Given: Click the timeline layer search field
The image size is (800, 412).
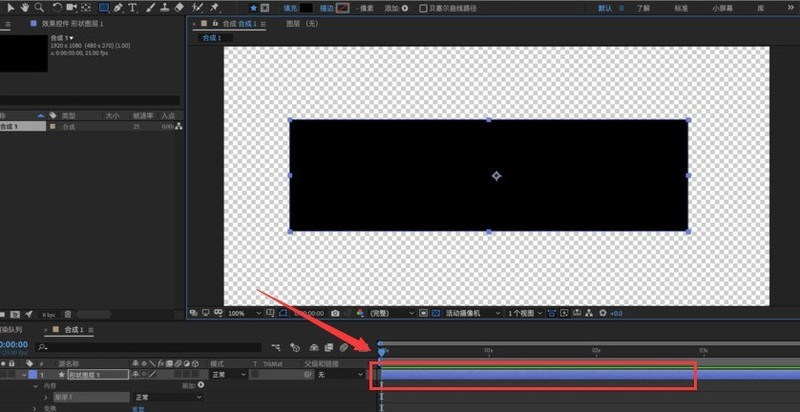Looking at the screenshot, I should point(148,347).
